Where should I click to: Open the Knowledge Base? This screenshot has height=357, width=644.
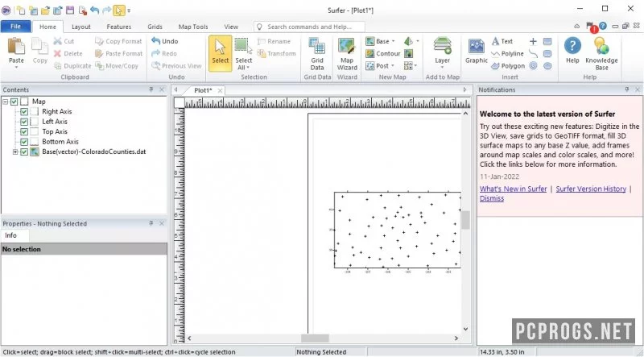pos(601,54)
